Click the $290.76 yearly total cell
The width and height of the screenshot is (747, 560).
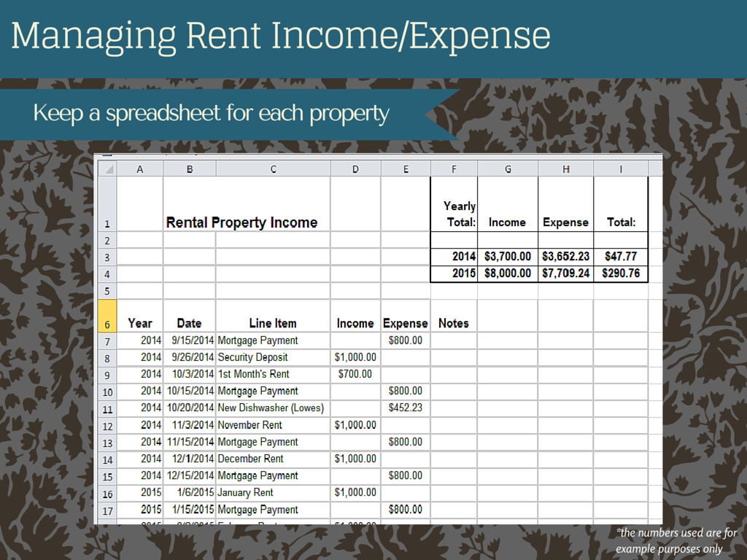[621, 273]
